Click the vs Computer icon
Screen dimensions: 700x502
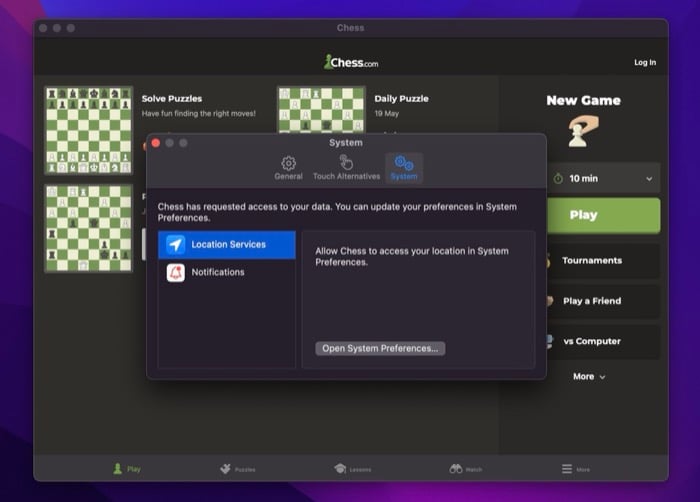[x=550, y=341]
